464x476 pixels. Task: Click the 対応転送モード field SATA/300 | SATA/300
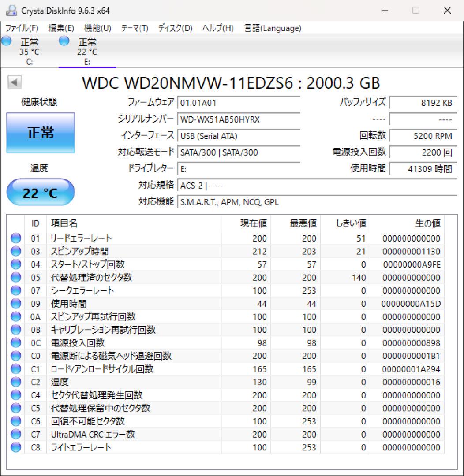239,152
